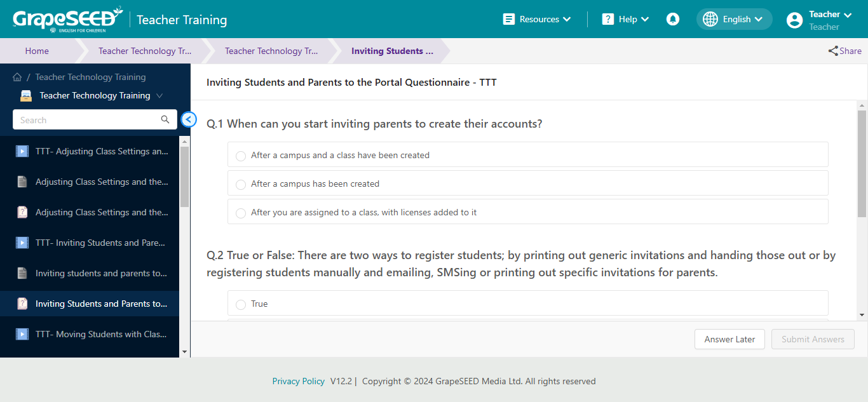
Task: Click the language globe icon
Action: (710, 19)
